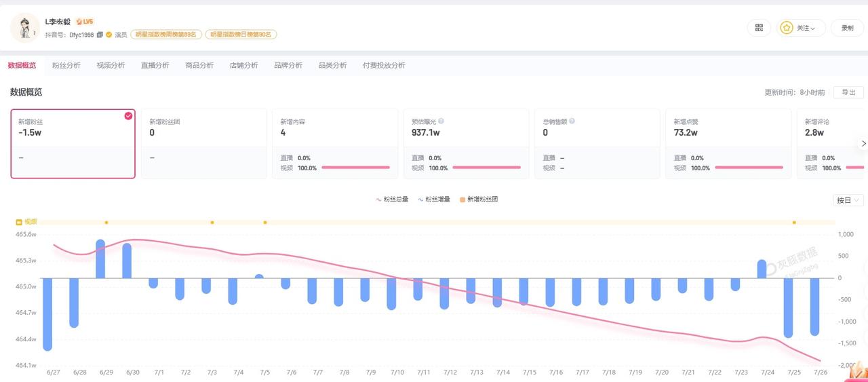The image size is (868, 382).
Task: Switch to 视频分析 tab
Action: point(111,65)
